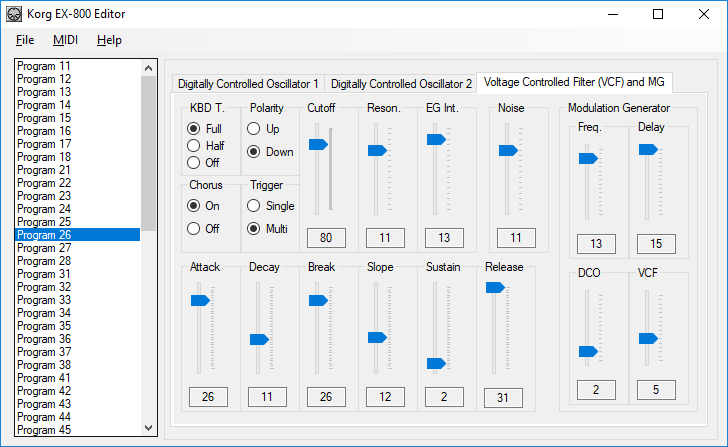This screenshot has height=447, width=728.
Task: Close the Korg EX-800 Editor window
Action: (703, 14)
